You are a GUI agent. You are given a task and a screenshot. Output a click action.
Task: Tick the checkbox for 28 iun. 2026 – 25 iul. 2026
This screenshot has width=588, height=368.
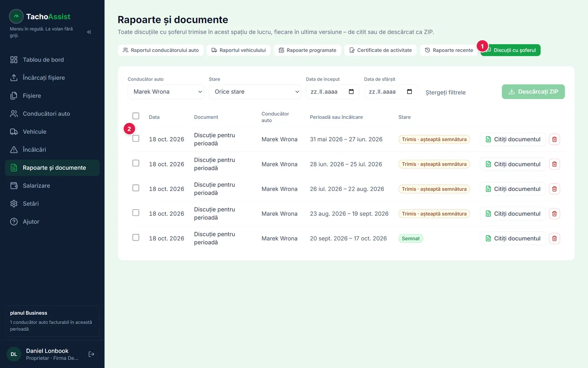click(x=136, y=163)
